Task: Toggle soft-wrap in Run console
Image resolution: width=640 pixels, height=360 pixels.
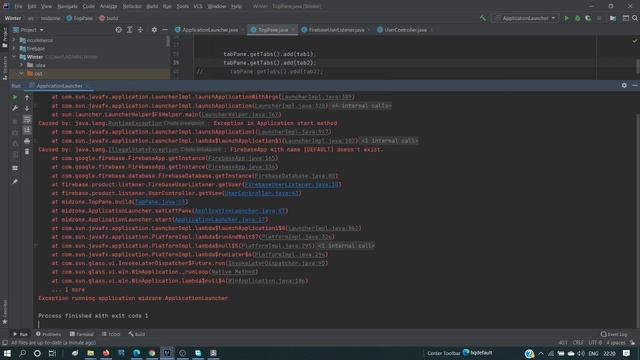Action: [27, 119]
